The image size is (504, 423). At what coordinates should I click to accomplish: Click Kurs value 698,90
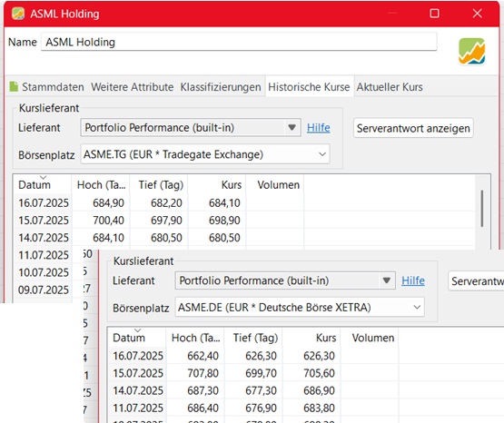coord(224,221)
